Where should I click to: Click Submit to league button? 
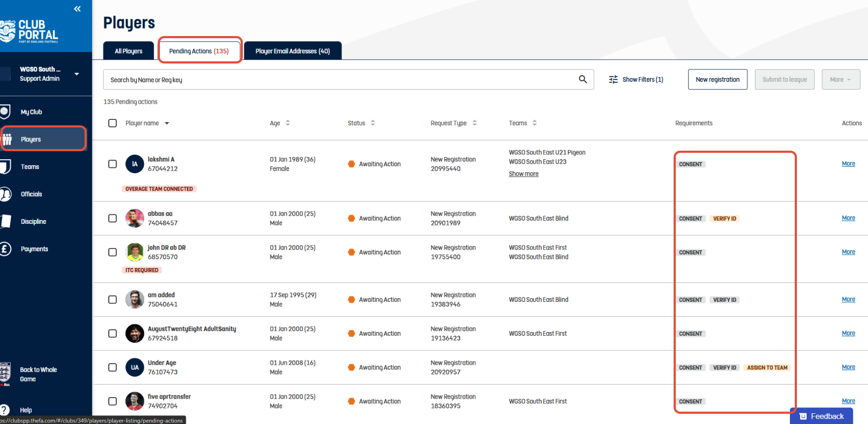(785, 80)
